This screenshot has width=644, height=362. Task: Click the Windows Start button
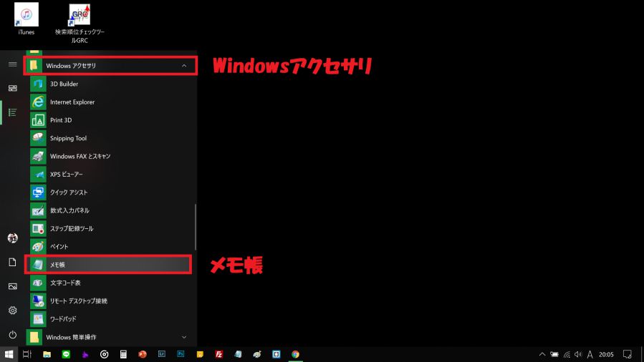[x=9, y=354]
